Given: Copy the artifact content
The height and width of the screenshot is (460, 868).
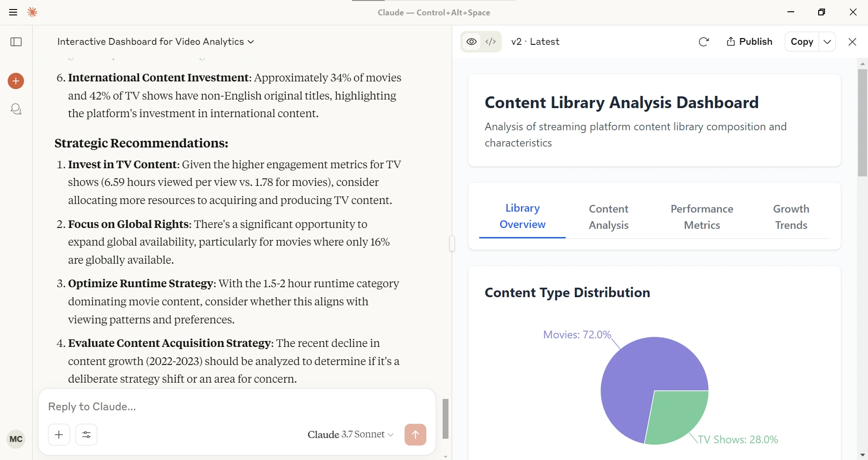Looking at the screenshot, I should [x=802, y=42].
